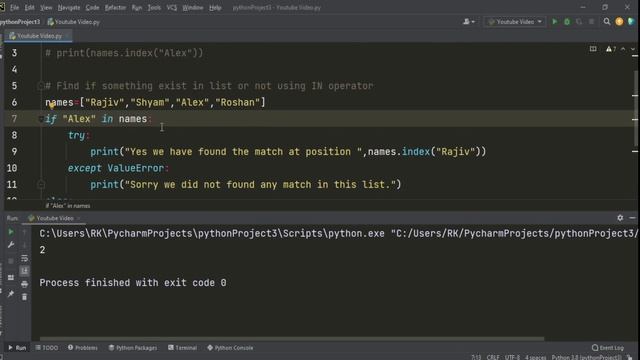The image size is (640, 360).
Task: Click cursor position 7:13 in status bar
Action: (476, 357)
